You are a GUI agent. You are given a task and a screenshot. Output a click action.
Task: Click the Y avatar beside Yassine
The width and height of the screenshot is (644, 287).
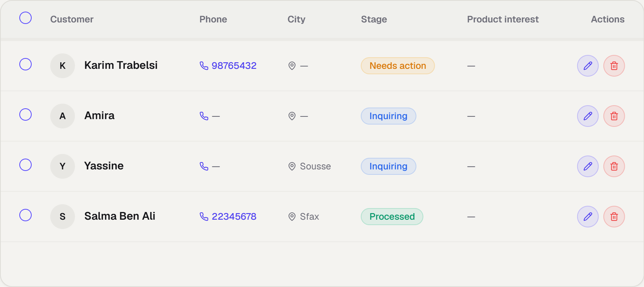(63, 166)
